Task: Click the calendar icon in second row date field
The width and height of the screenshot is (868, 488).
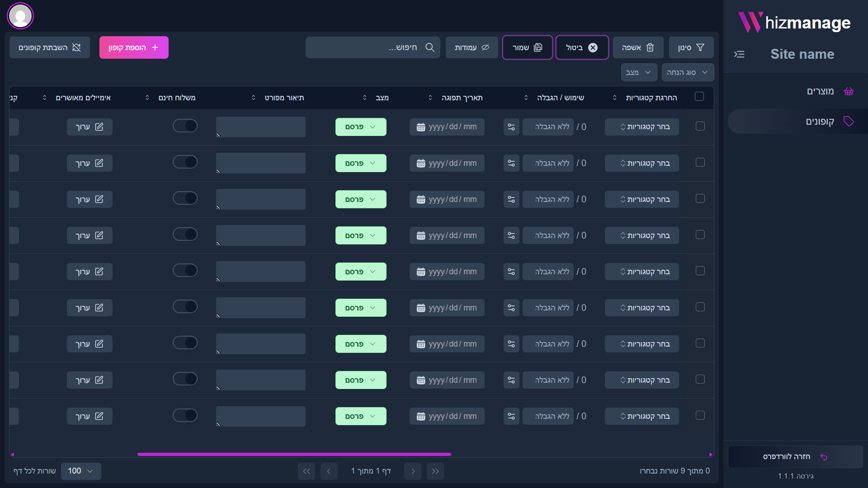Action: point(421,164)
